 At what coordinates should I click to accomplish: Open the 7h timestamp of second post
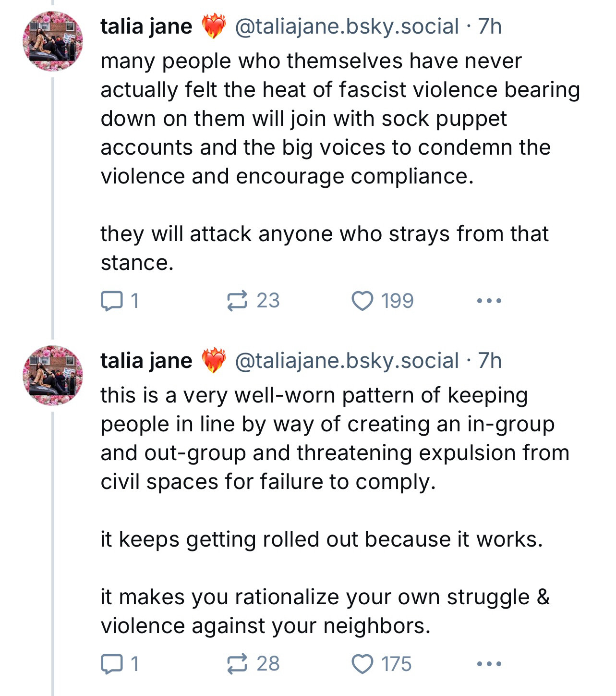(x=490, y=360)
